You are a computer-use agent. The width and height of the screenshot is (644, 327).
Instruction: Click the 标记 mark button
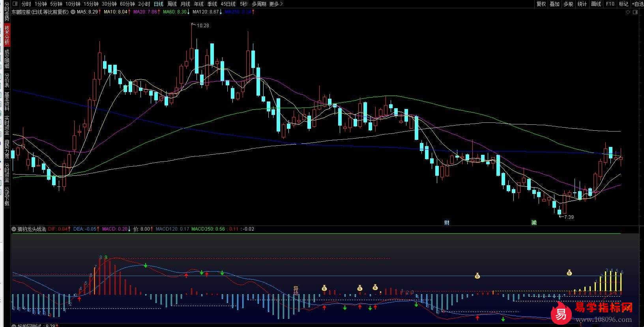point(623,4)
